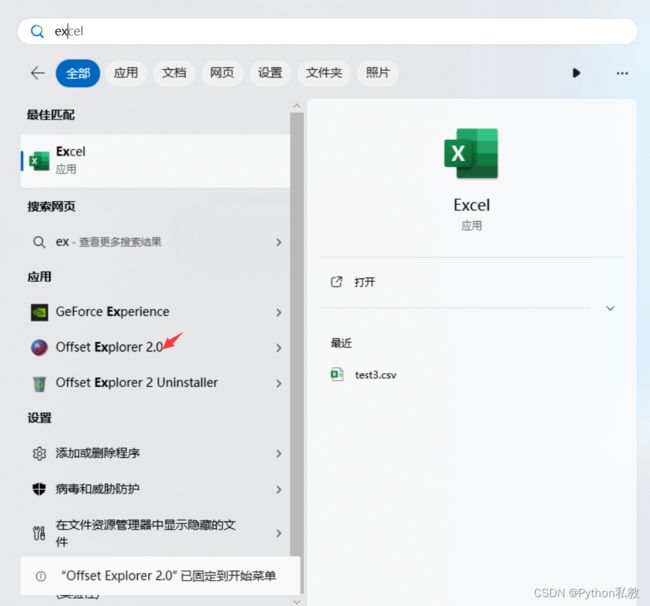Click the search magnifier icon in search box
Image resolution: width=650 pixels, height=606 pixels.
tap(37, 32)
